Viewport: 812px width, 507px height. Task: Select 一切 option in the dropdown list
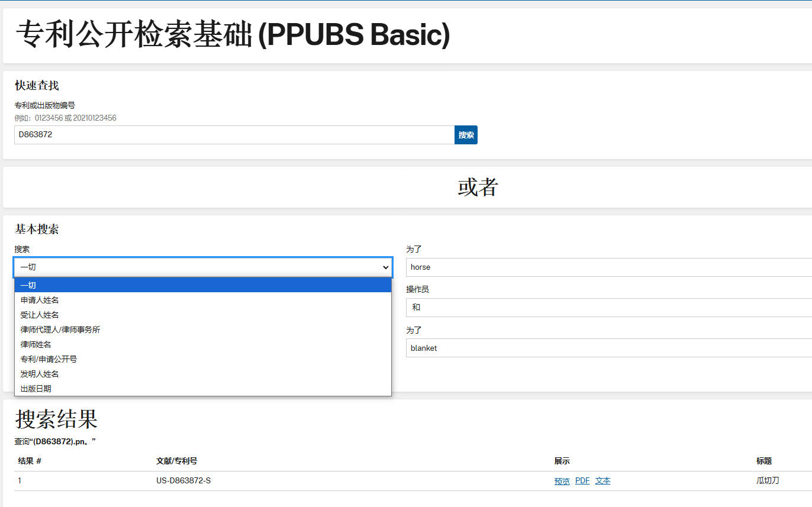203,285
